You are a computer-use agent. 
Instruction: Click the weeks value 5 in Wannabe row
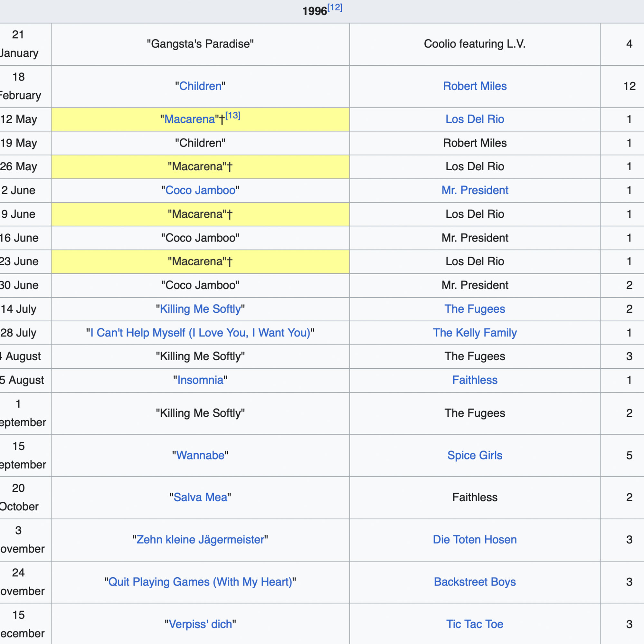click(x=629, y=455)
